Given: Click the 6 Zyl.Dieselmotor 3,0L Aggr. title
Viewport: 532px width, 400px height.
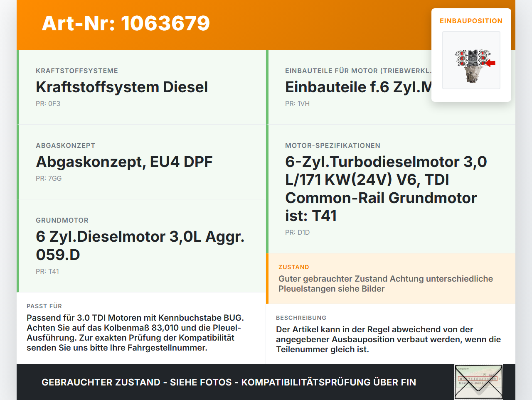Looking at the screenshot, I should [140, 245].
